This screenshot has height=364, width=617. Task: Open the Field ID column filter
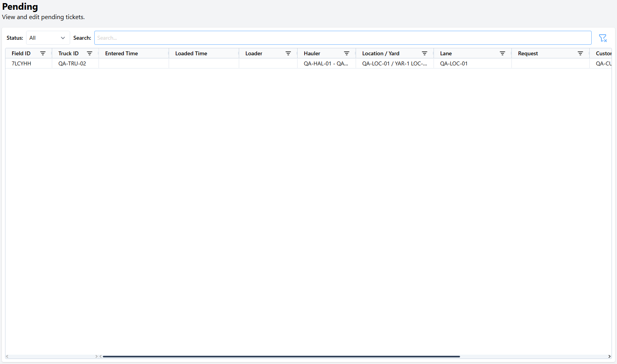pyautogui.click(x=43, y=53)
